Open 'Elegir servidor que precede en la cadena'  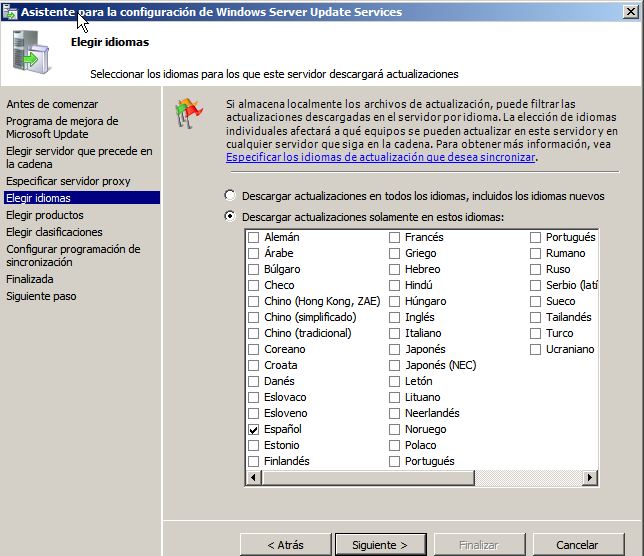click(79, 158)
